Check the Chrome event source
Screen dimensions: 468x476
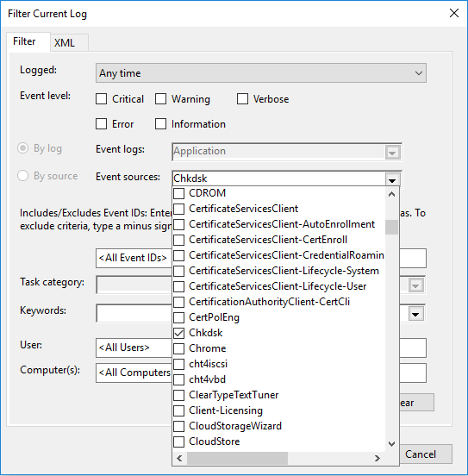[178, 348]
